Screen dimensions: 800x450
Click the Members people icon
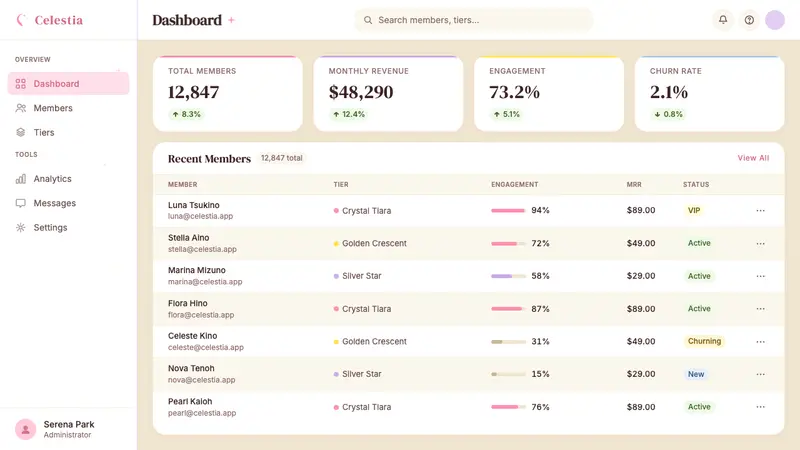[x=20, y=108]
